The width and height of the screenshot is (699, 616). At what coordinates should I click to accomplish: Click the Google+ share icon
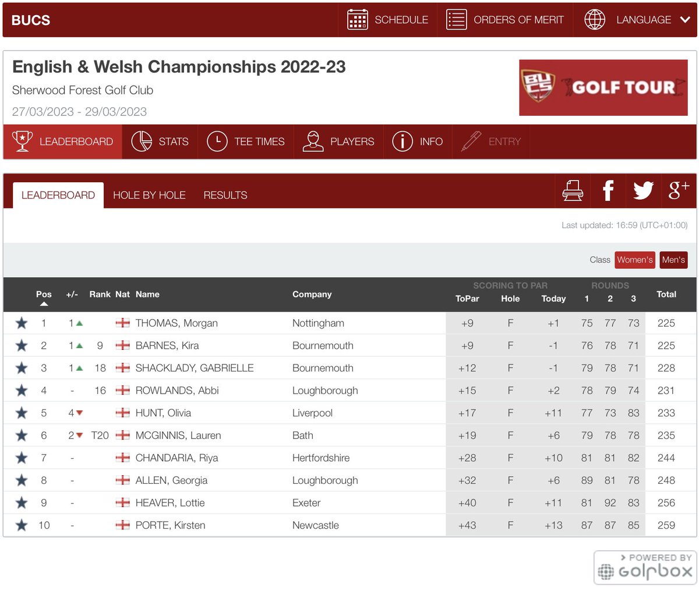pos(678,190)
